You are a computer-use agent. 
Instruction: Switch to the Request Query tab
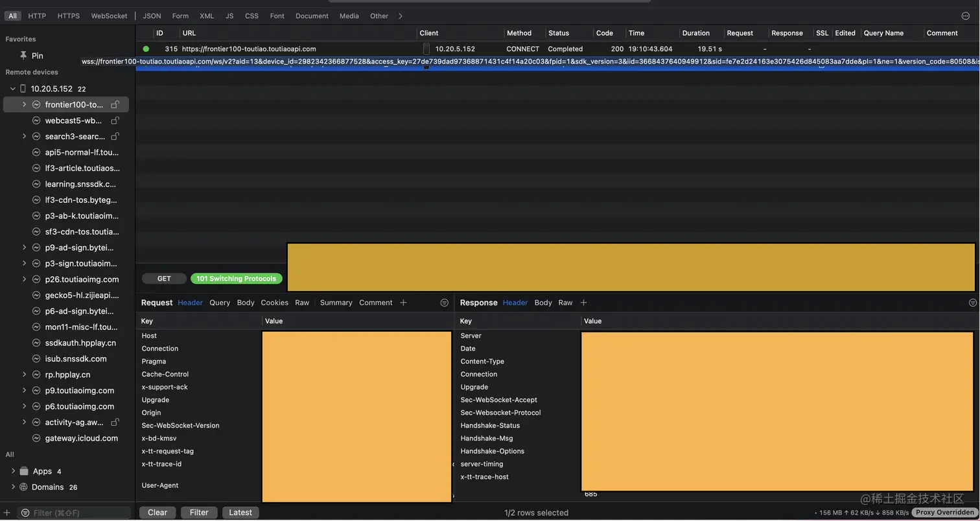pyautogui.click(x=220, y=303)
